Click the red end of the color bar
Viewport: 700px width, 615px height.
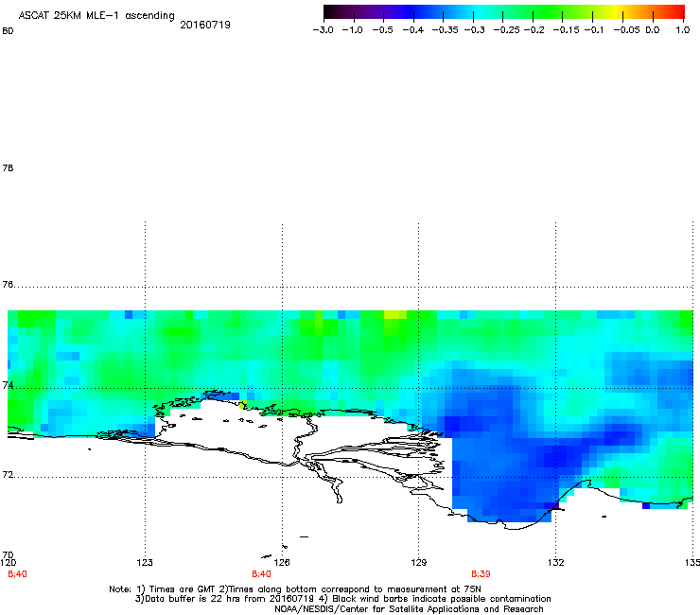pos(678,11)
